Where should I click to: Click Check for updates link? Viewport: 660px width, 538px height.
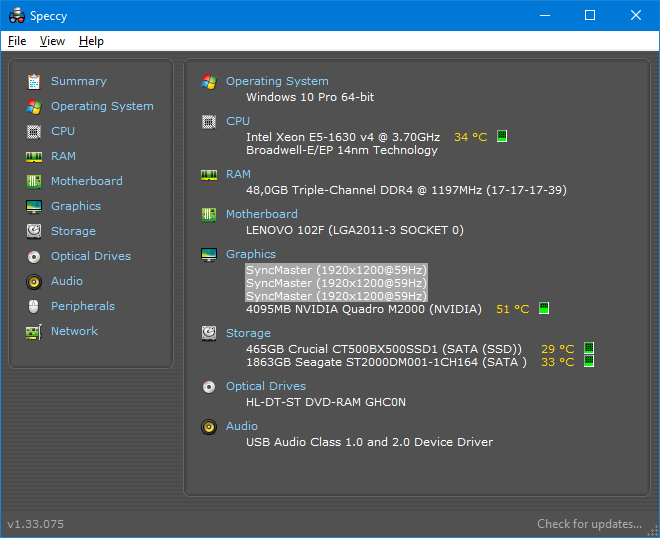click(589, 524)
